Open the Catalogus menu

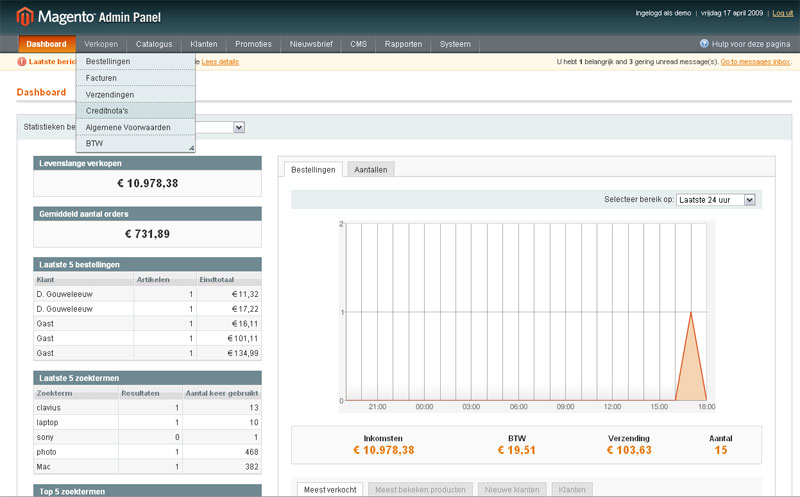coord(154,44)
